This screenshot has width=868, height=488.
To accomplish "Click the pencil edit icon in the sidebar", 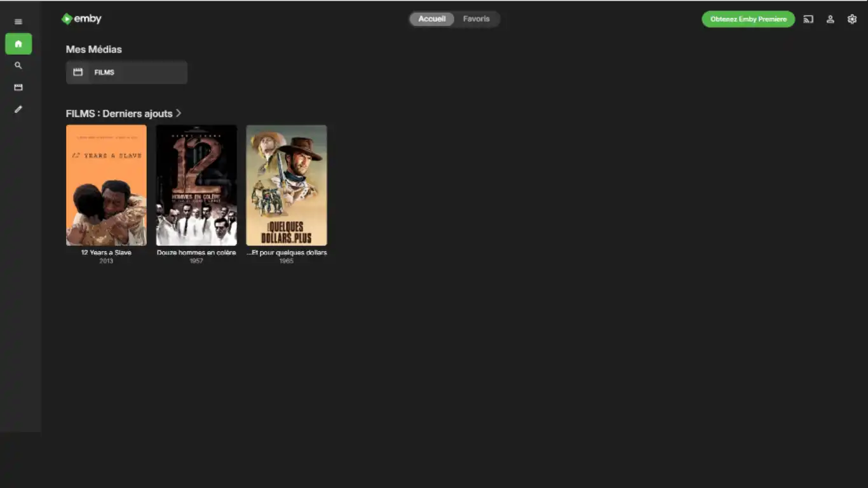I will [x=18, y=109].
